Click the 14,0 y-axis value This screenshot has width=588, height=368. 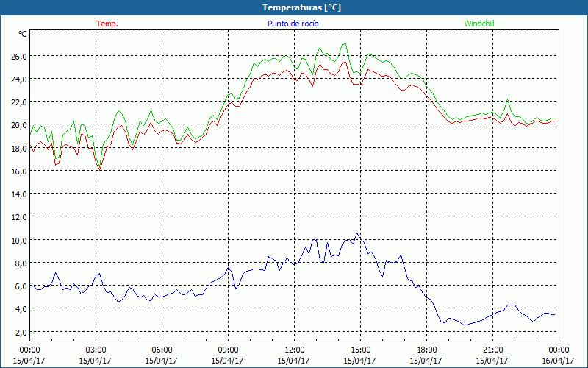19,194
